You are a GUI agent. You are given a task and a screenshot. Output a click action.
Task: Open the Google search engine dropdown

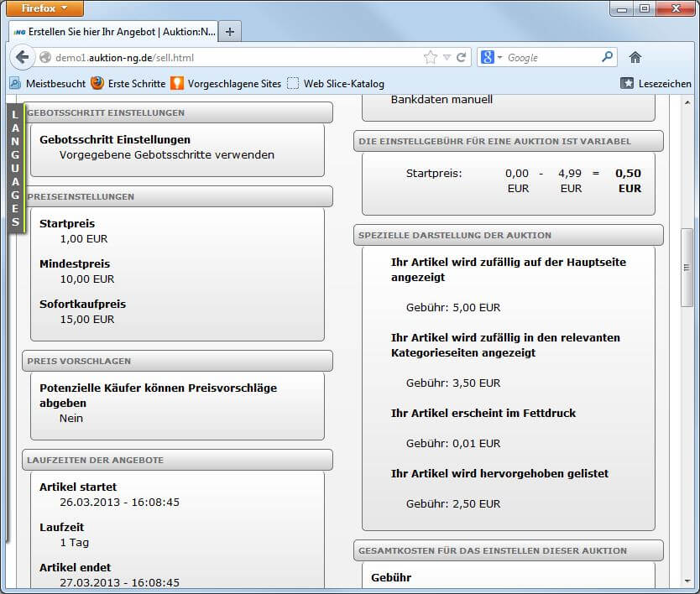point(492,57)
